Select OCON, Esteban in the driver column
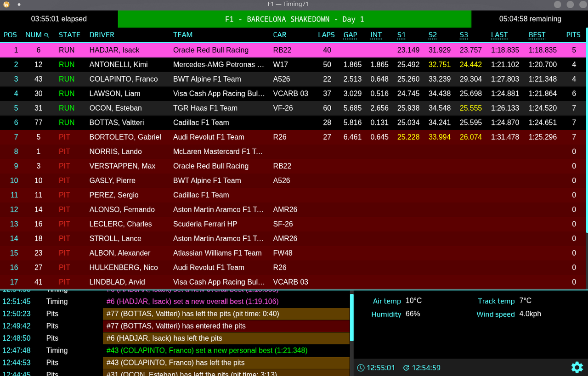Viewport: 588px width, 376px height. 115,108
